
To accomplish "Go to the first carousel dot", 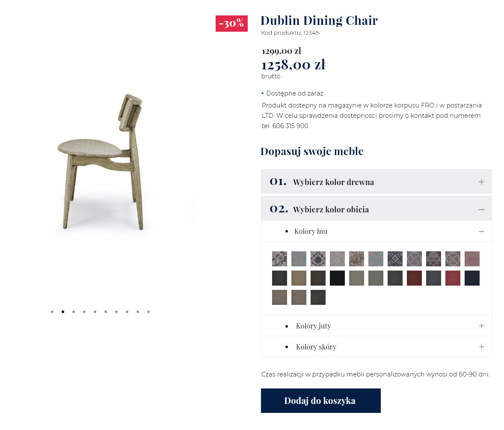I will [52, 312].
